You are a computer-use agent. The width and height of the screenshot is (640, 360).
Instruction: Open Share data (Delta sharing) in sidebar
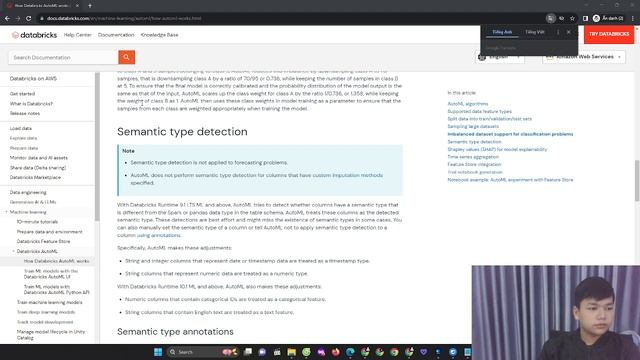pyautogui.click(x=38, y=168)
